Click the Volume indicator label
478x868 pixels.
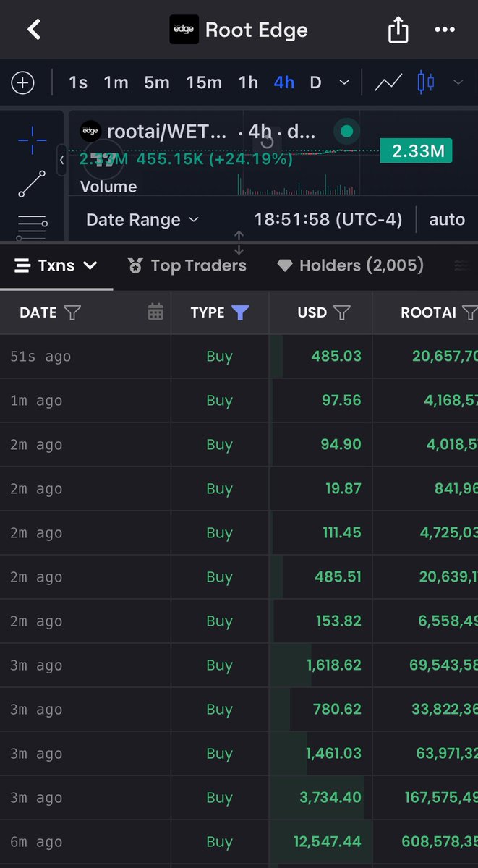click(108, 187)
